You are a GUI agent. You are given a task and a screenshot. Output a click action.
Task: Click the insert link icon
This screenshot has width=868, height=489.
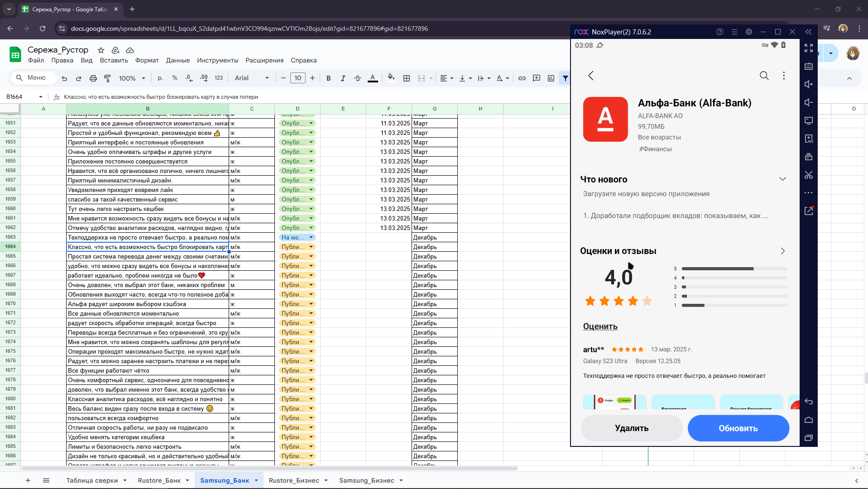pyautogui.click(x=522, y=78)
